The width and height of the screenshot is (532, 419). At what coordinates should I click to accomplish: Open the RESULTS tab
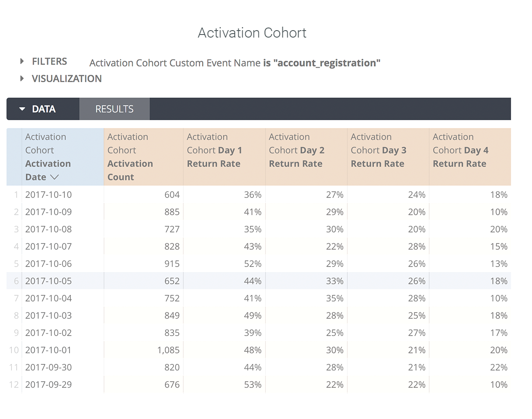114,109
